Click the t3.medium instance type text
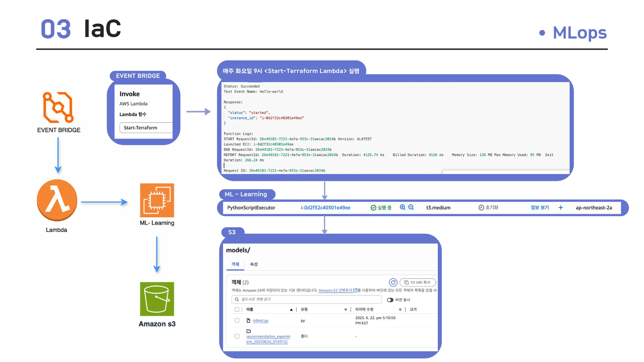 point(438,208)
